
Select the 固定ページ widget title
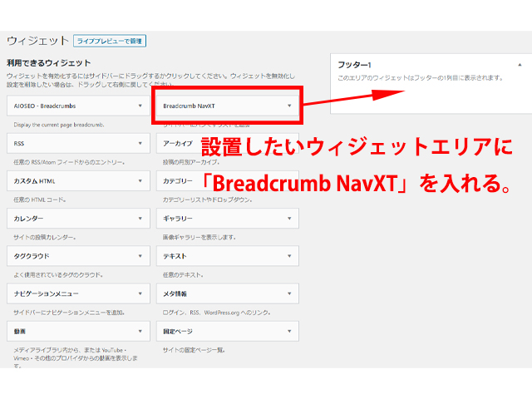coord(178,332)
